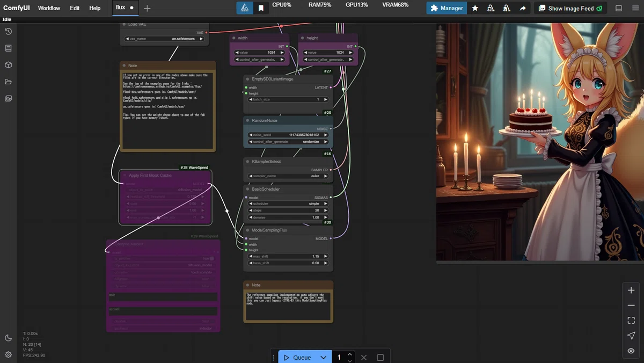This screenshot has height=363, width=644.
Task: Open the Edit menu
Action: [x=75, y=8]
